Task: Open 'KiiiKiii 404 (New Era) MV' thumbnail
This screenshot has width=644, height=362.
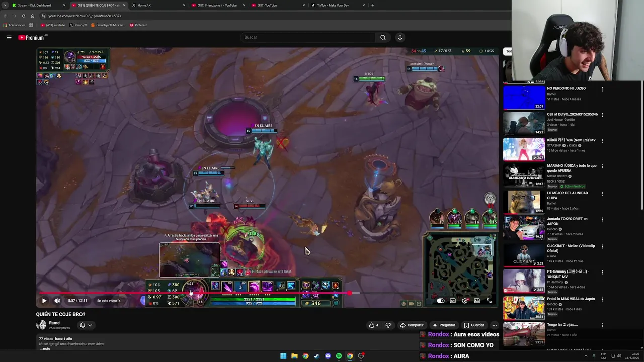Action: pyautogui.click(x=524, y=149)
